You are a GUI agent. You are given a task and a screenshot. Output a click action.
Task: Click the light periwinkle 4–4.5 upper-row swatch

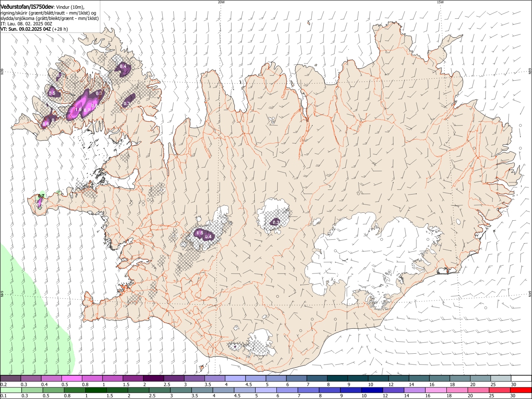(x=235, y=379)
